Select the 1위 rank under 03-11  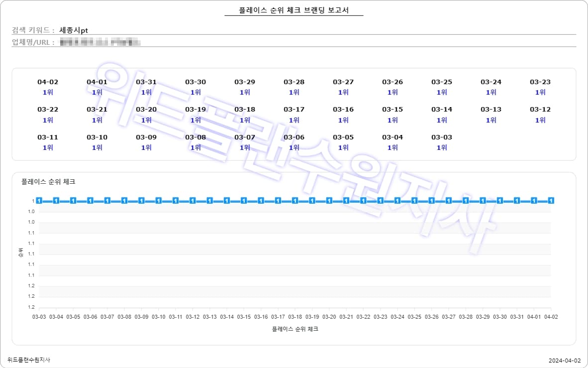tap(48, 148)
